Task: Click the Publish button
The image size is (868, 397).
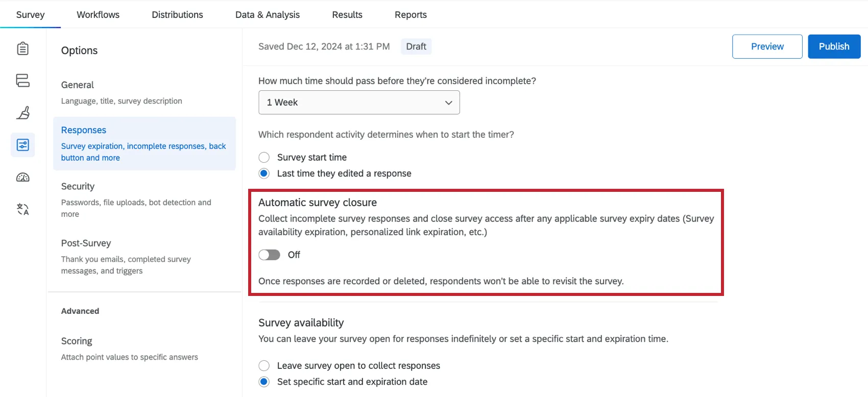Action: (834, 46)
